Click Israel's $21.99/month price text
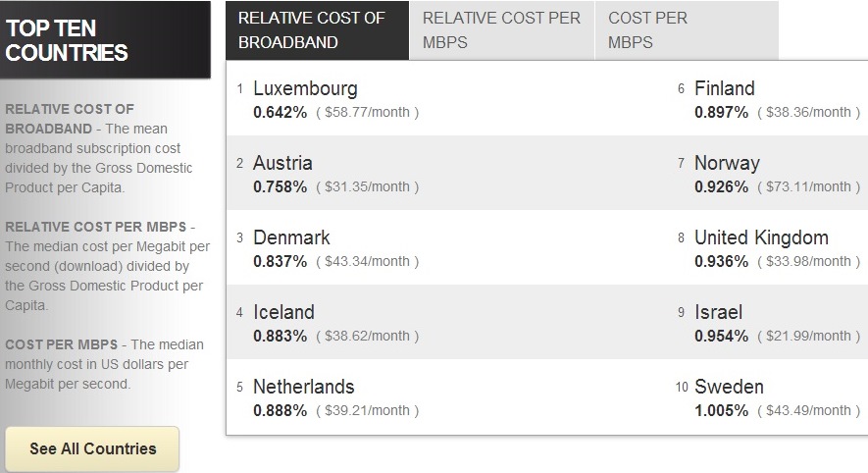 [x=808, y=337]
